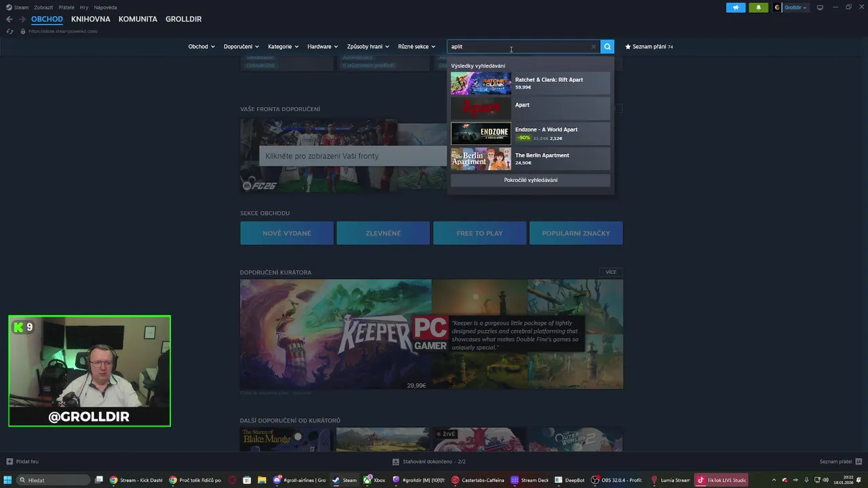The height and width of the screenshot is (488, 868).
Task: Open DeepBot from taskbar
Action: [x=570, y=480]
